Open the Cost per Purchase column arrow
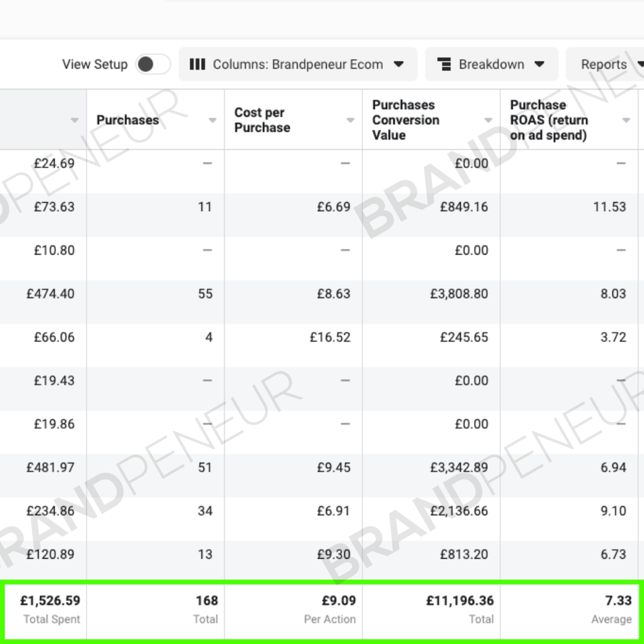The image size is (644, 644). click(351, 120)
